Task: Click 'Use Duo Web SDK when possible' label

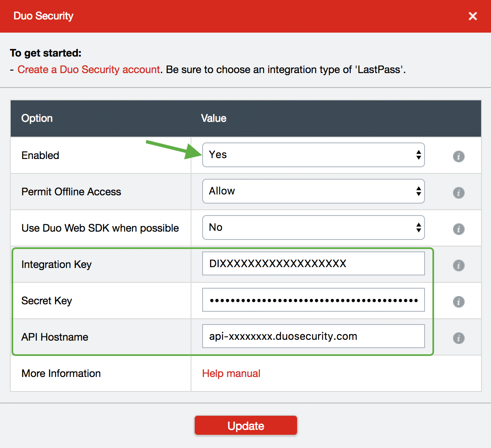Action: 100,228
